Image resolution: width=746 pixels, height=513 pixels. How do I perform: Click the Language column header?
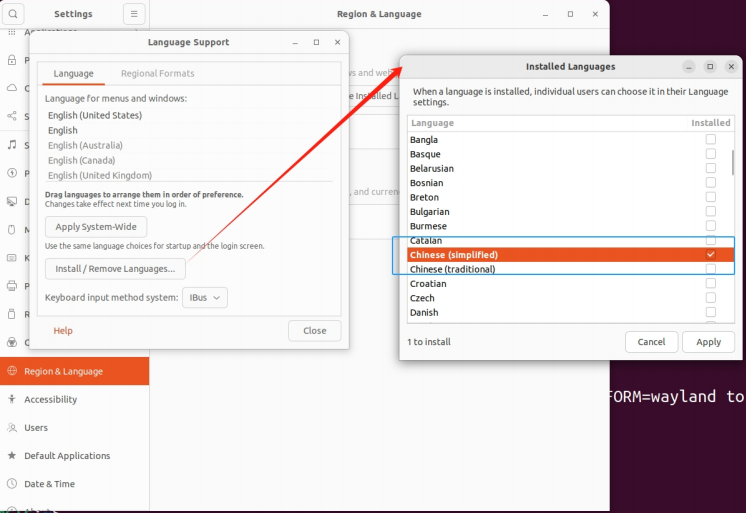coord(546,123)
